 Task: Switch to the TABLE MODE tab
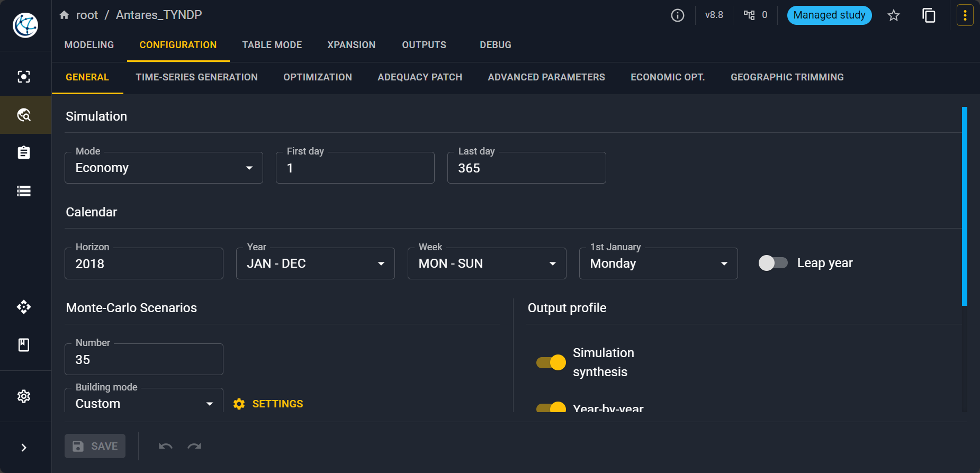[272, 45]
